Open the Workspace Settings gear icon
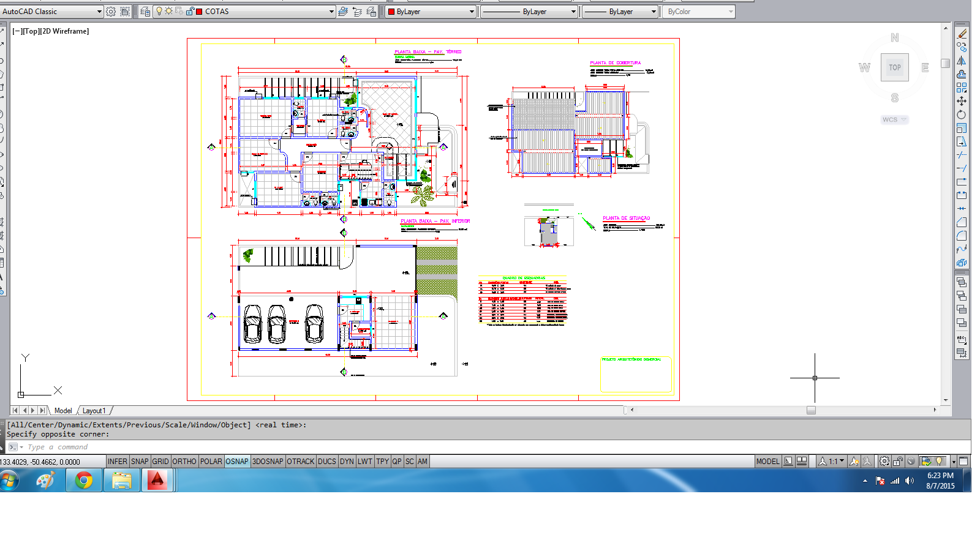Image resolution: width=980 pixels, height=551 pixels. click(110, 11)
